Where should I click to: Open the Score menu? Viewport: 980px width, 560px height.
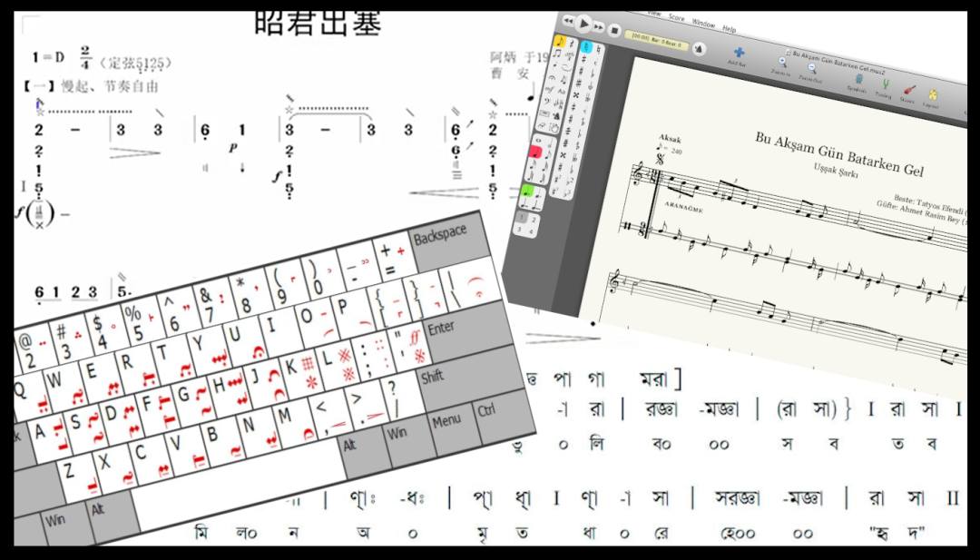[x=676, y=16]
